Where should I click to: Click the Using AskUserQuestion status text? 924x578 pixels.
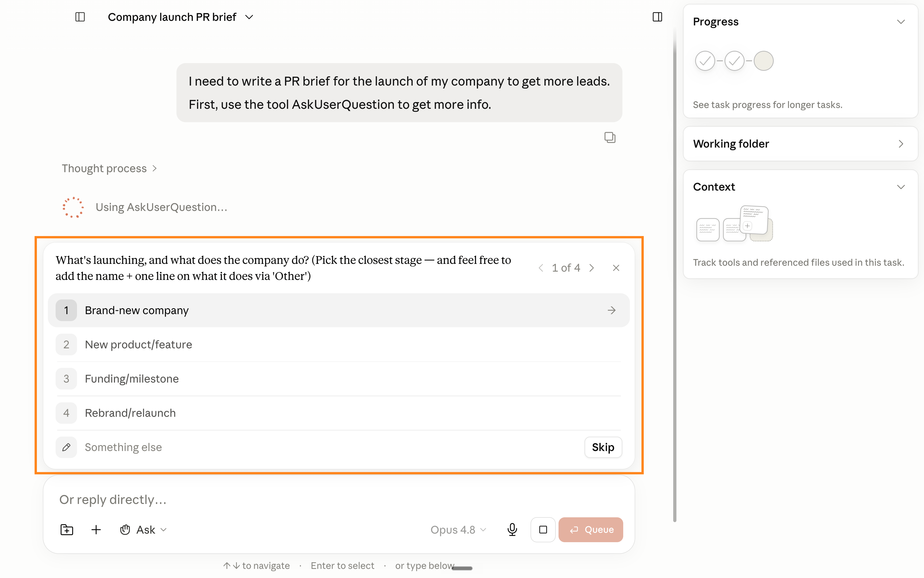coord(161,207)
